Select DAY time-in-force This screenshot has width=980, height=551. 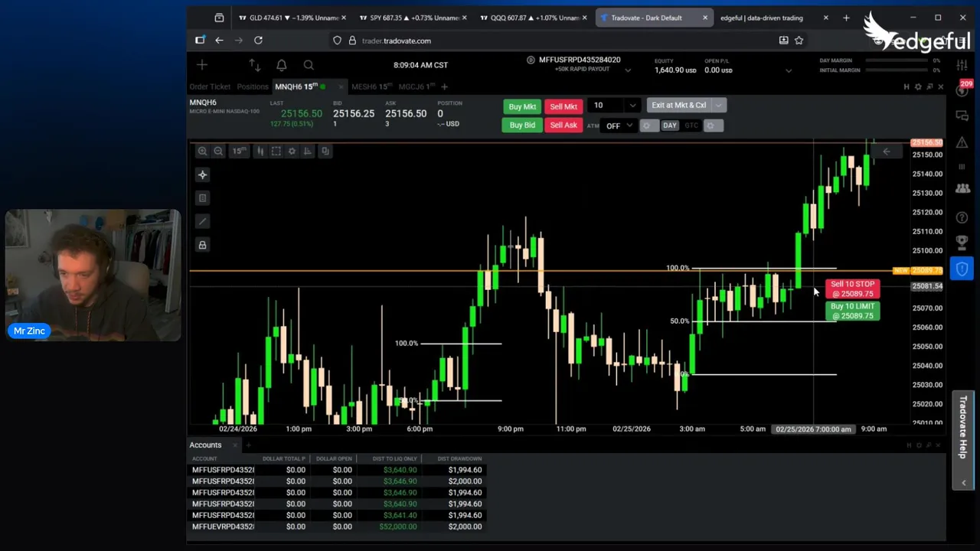click(670, 126)
